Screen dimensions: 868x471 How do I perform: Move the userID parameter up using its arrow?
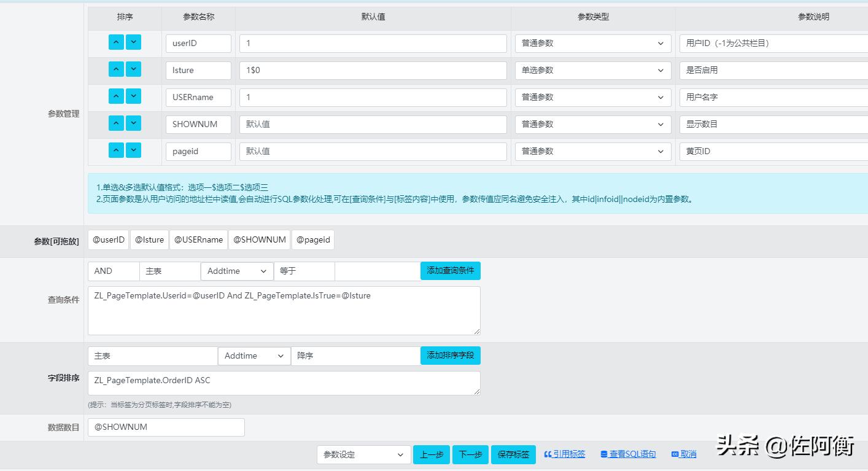coord(116,42)
